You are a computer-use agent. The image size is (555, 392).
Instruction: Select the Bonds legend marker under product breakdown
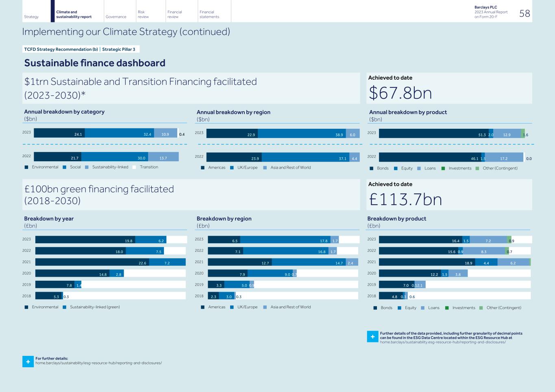371,168
